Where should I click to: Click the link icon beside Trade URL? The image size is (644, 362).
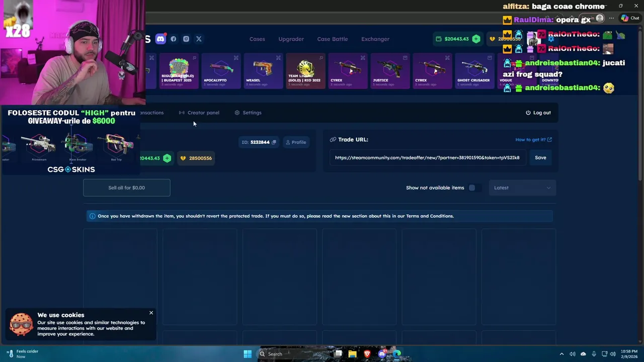(333, 139)
